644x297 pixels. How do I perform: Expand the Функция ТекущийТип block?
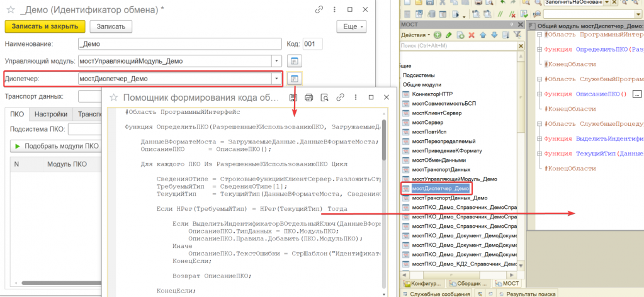pyautogui.click(x=539, y=154)
